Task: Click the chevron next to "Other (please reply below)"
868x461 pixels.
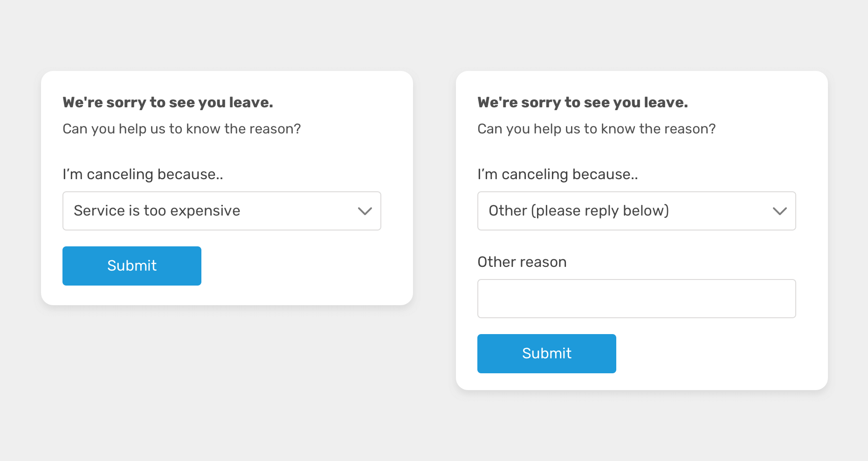Action: click(779, 211)
